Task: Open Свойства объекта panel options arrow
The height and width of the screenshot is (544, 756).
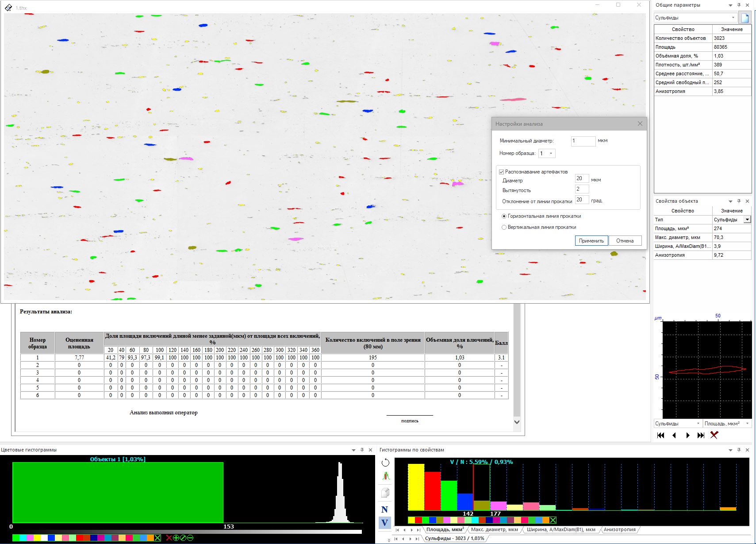Action: coord(730,201)
